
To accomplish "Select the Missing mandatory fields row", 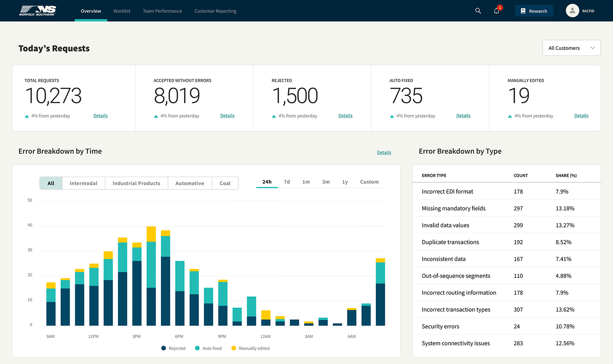I will coord(507,209).
